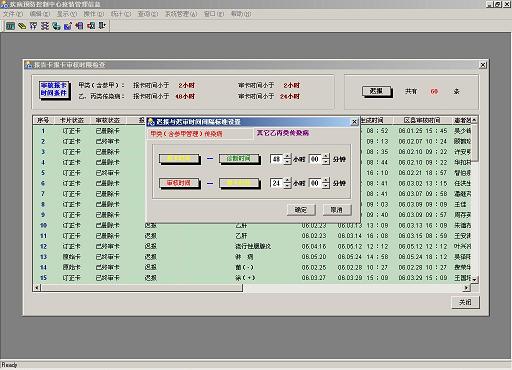Click the last exit-door toolbar icon
Image resolution: width=512 pixels, height=370 pixels.
[x=102, y=26]
